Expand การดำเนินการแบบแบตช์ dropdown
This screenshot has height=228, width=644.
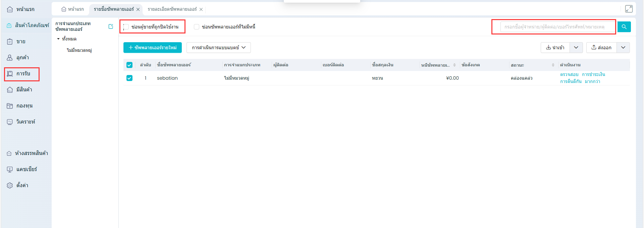pos(218,48)
